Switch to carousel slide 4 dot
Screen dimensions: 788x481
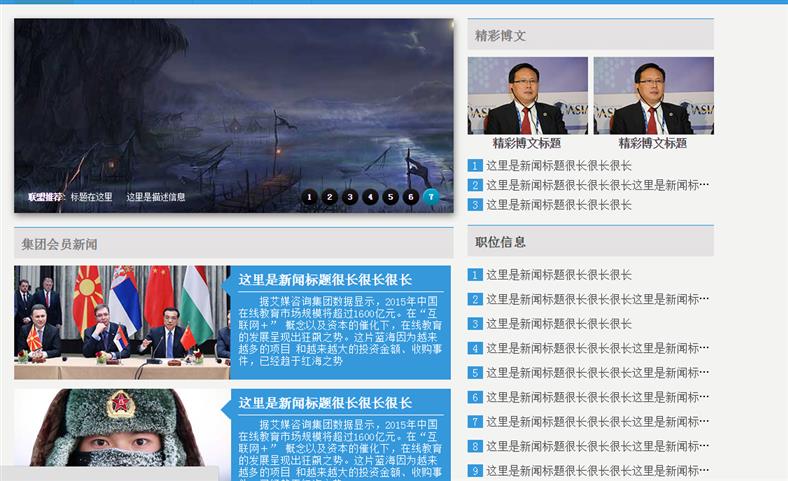pos(370,197)
